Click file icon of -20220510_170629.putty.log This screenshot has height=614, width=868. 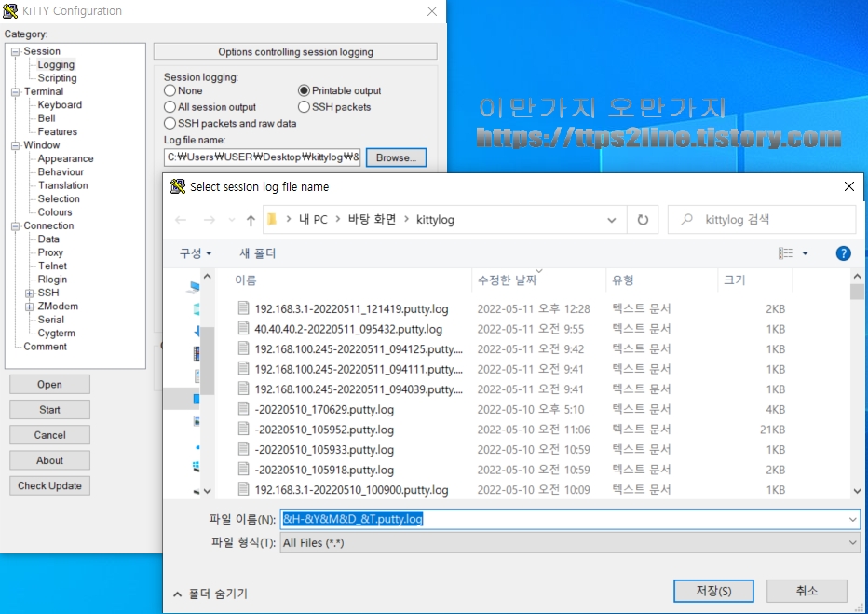coord(243,409)
